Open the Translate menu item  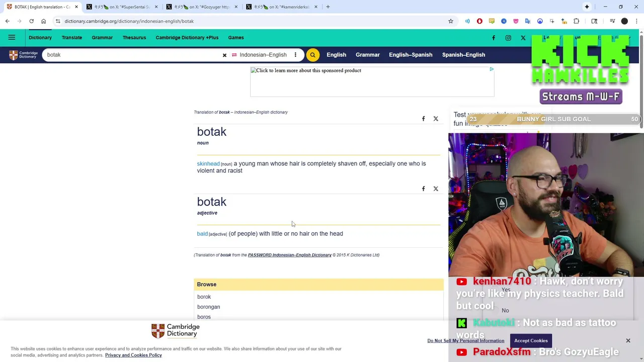pos(72,37)
